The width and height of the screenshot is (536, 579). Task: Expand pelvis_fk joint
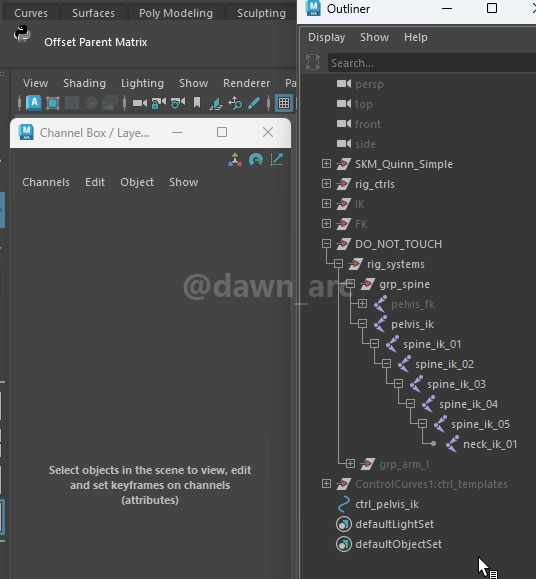pos(362,304)
